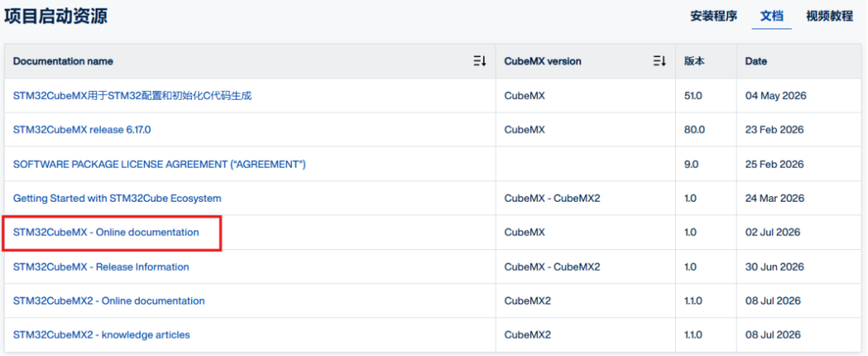This screenshot has height=356, width=868.
Task: Open STM32CubeMX - Release Information link
Action: click(100, 267)
